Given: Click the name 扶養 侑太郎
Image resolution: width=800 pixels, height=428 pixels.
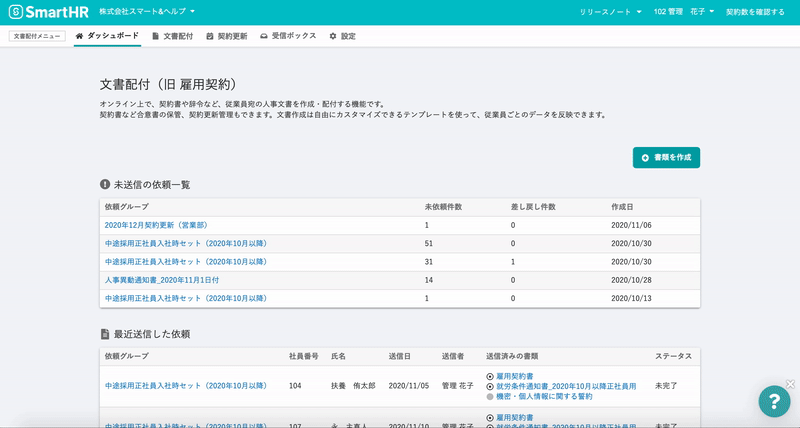Looking at the screenshot, I should click(x=353, y=386).
